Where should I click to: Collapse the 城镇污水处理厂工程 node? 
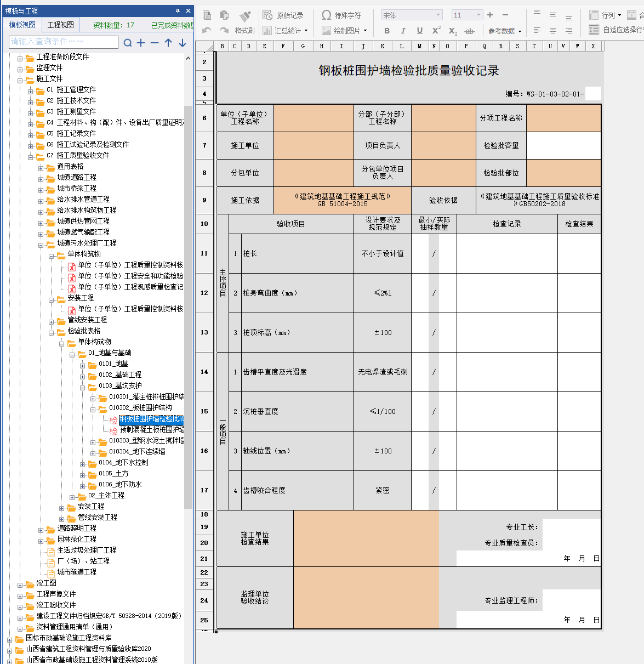coord(41,244)
